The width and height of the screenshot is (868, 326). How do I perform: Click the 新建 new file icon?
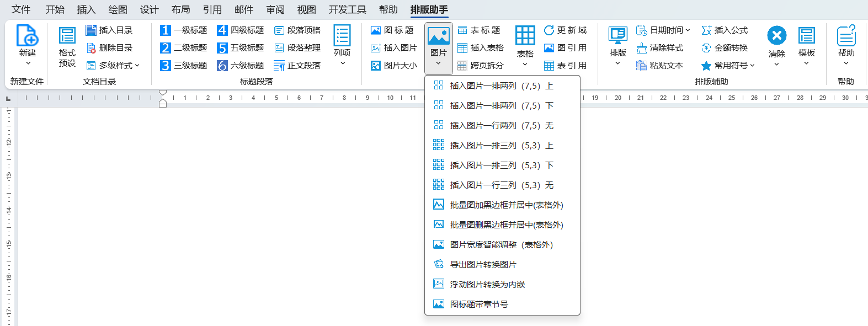tap(27, 36)
